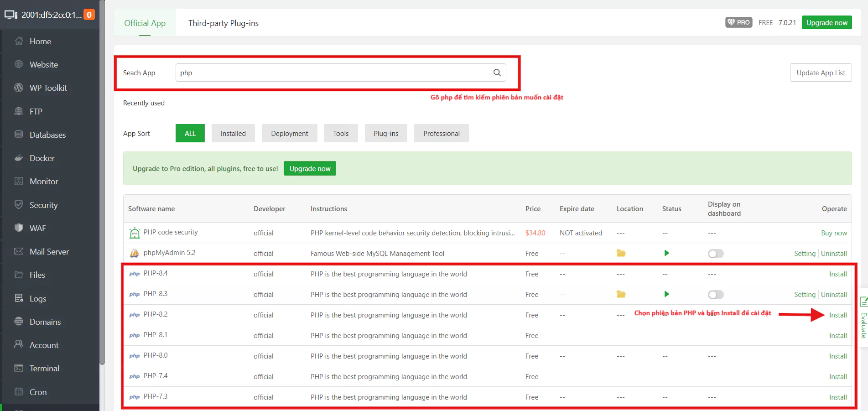Click Uninstall for phpMyAdmin 5.2

tap(834, 253)
